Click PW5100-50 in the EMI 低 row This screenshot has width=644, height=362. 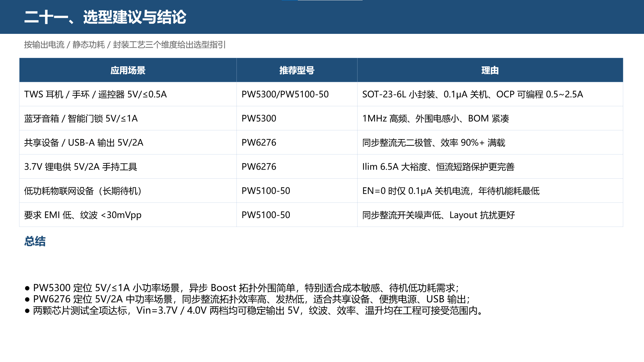click(297, 215)
